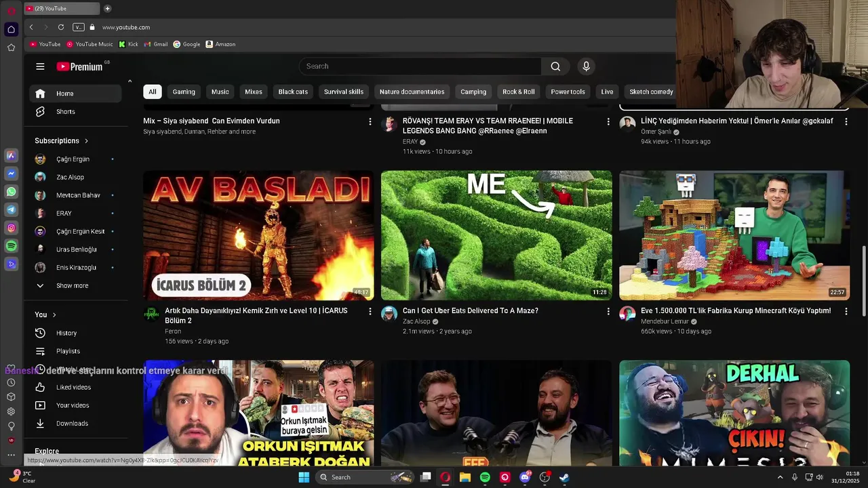The height and width of the screenshot is (488, 868).
Task: Open options menu for Siya siyabend mix
Action: (x=370, y=121)
